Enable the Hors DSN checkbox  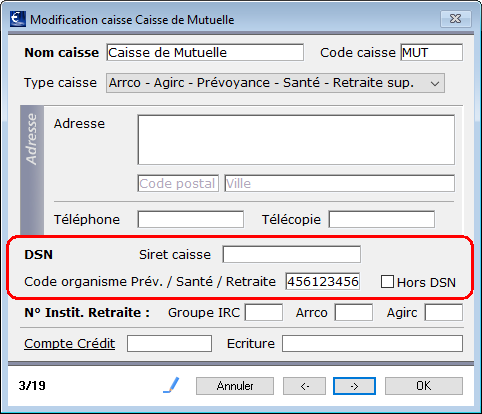click(x=387, y=282)
